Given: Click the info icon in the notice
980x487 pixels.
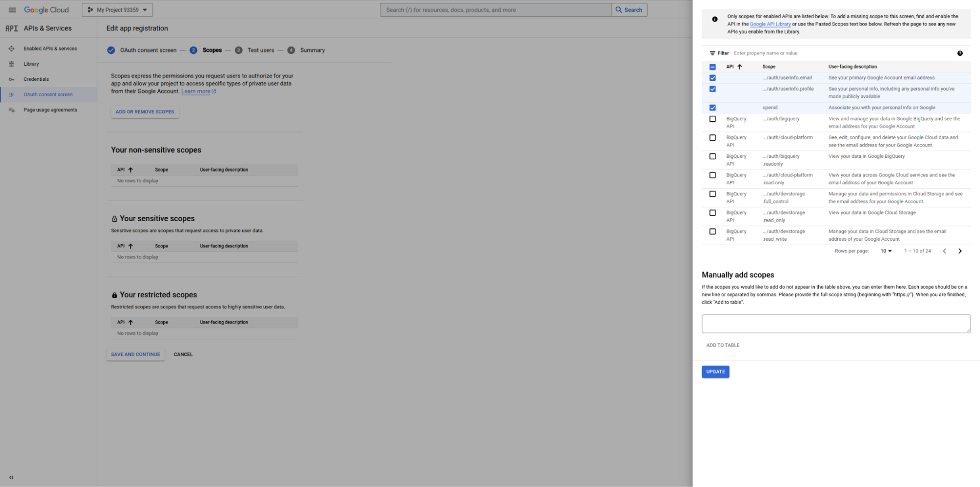Looking at the screenshot, I should [x=715, y=20].
